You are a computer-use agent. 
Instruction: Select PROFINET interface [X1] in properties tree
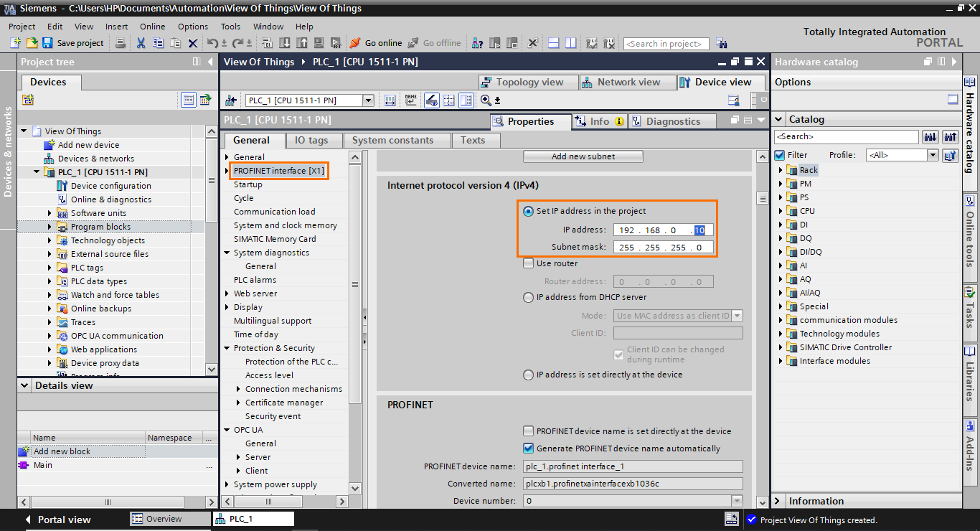(279, 171)
